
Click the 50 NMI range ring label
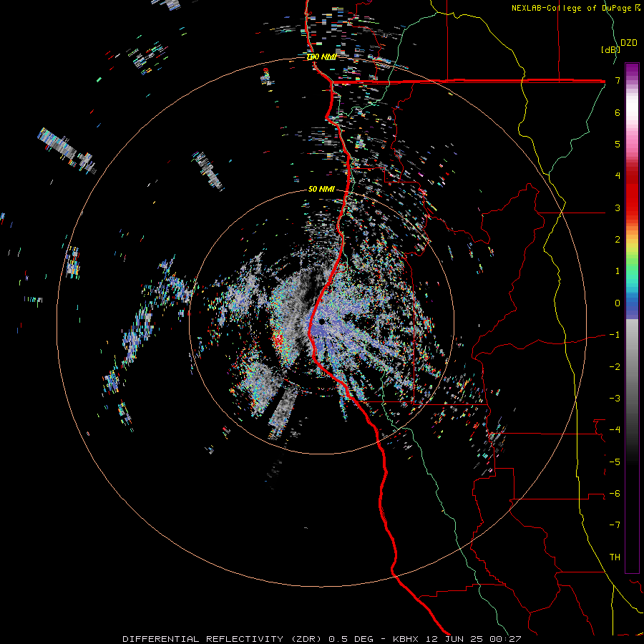[321, 190]
